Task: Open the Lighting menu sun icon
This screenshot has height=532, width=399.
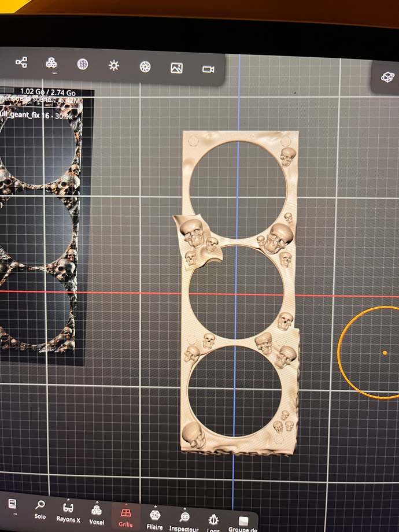Action: [114, 65]
